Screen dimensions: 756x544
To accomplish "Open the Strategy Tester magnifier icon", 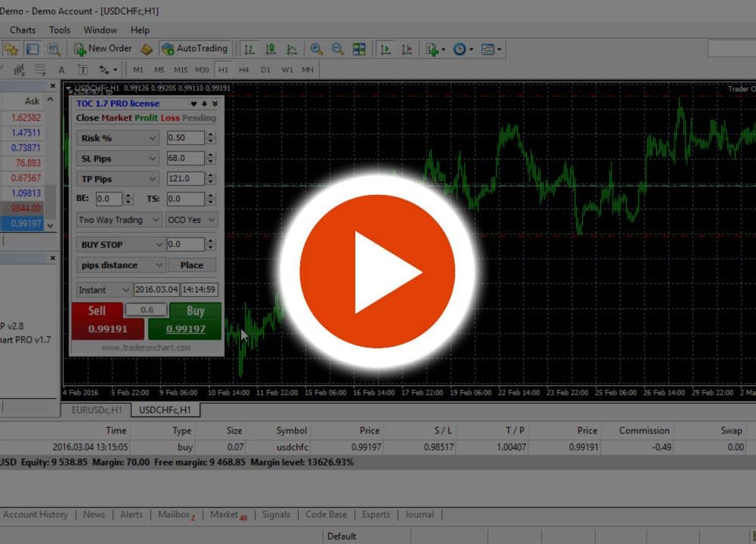I will (x=54, y=49).
